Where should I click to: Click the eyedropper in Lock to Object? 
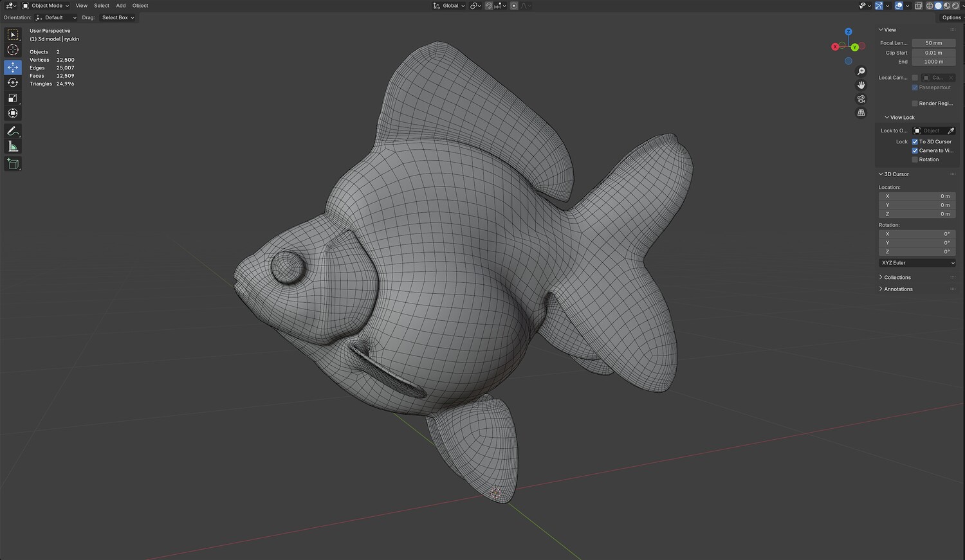point(951,131)
